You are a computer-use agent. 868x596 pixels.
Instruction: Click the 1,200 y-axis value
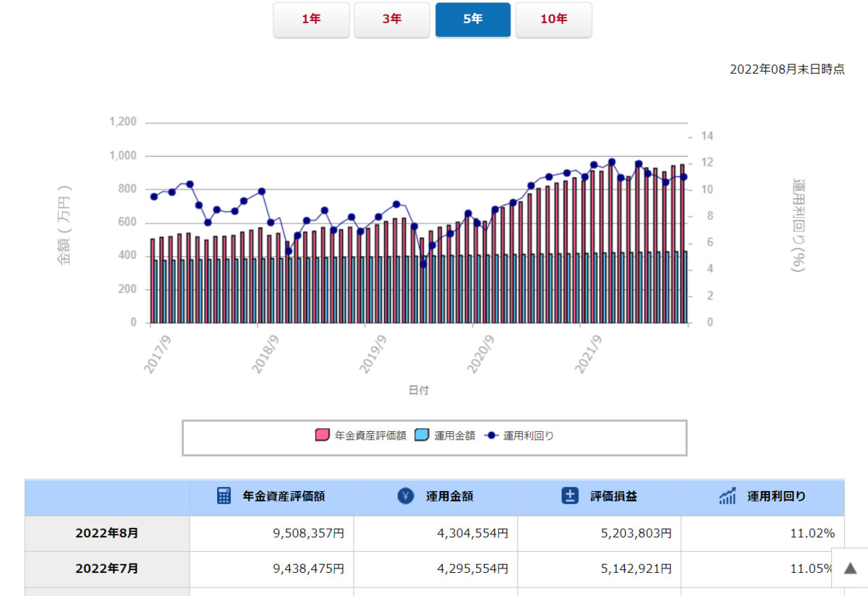(x=123, y=122)
